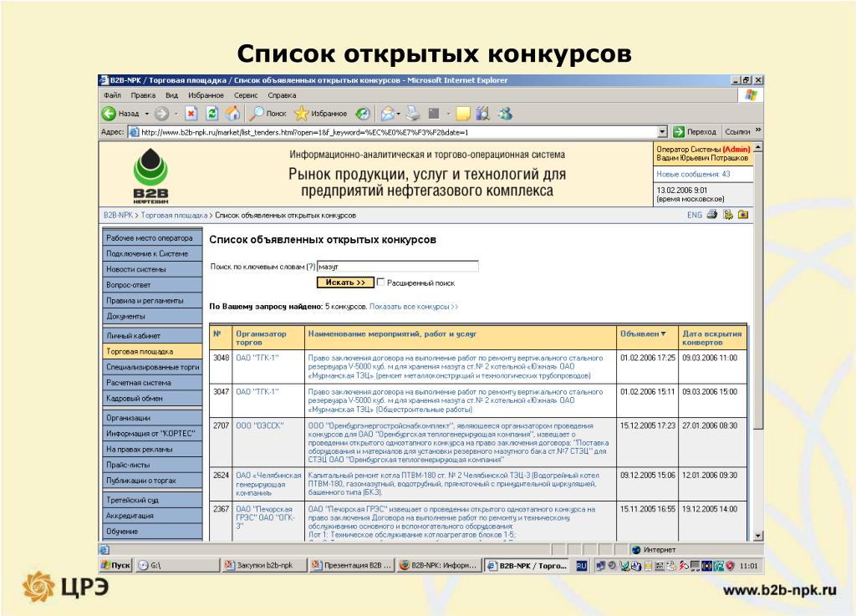Expand the Back button history dropdown
856x616 pixels.
[147, 114]
